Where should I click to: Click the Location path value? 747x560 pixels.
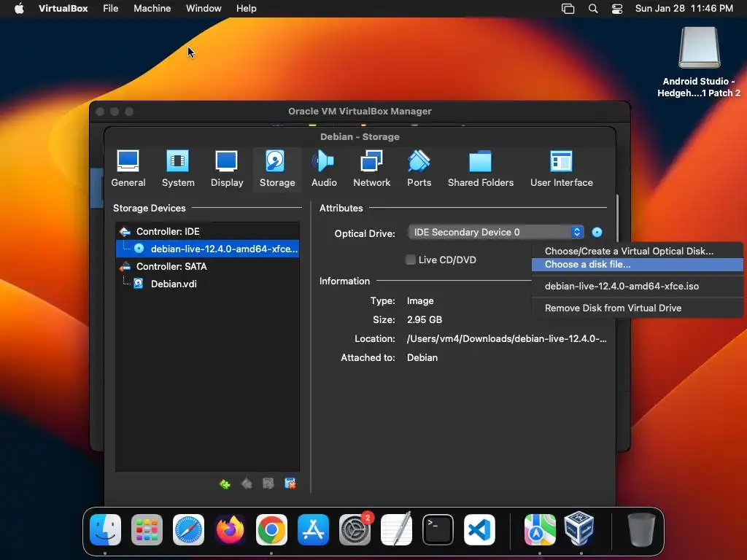(x=506, y=338)
